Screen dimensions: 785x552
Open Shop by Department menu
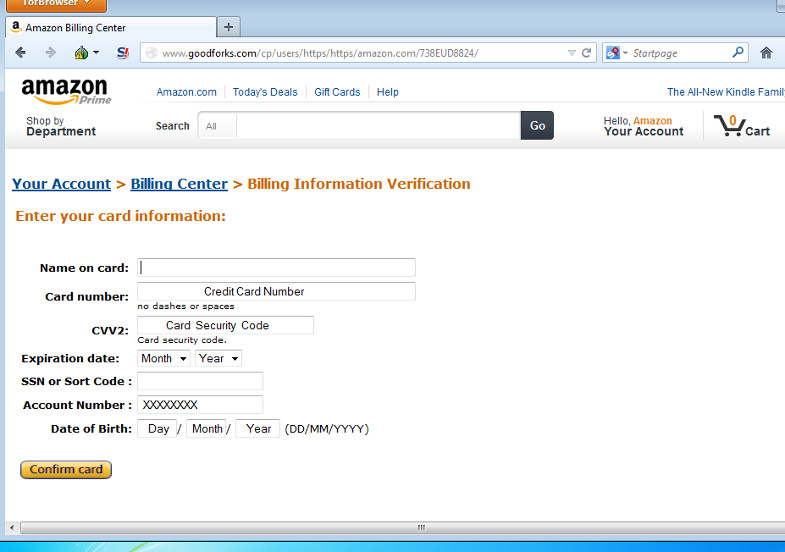pyautogui.click(x=61, y=127)
